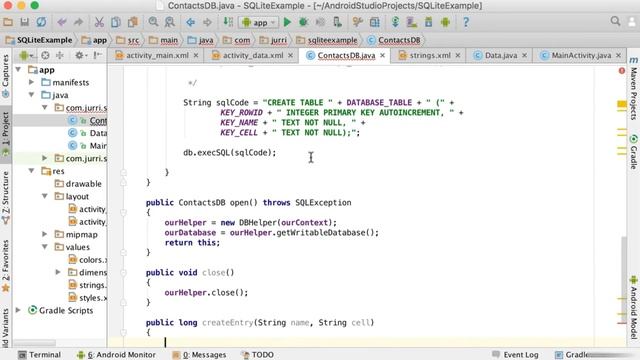Toggle the Project side panel
The image size is (640, 360).
coord(6,135)
